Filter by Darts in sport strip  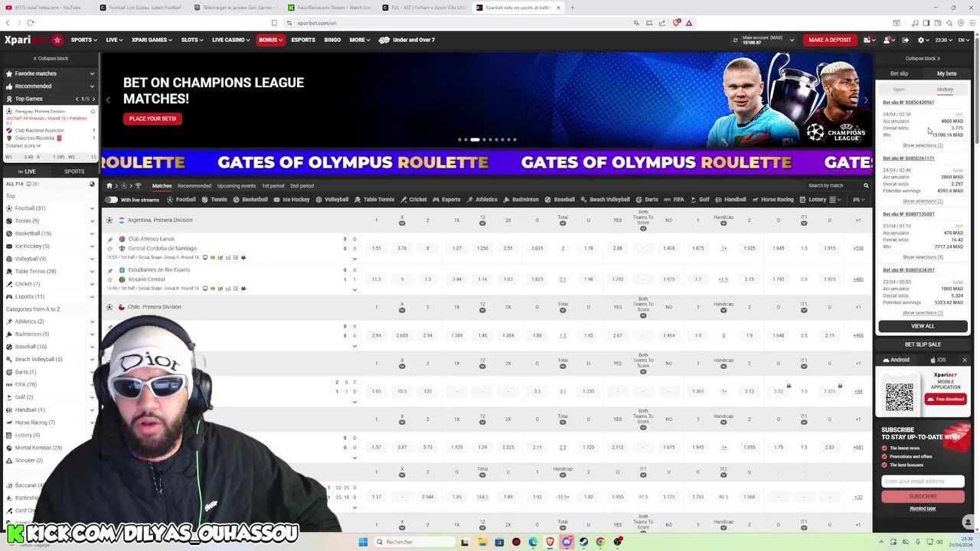pos(647,200)
